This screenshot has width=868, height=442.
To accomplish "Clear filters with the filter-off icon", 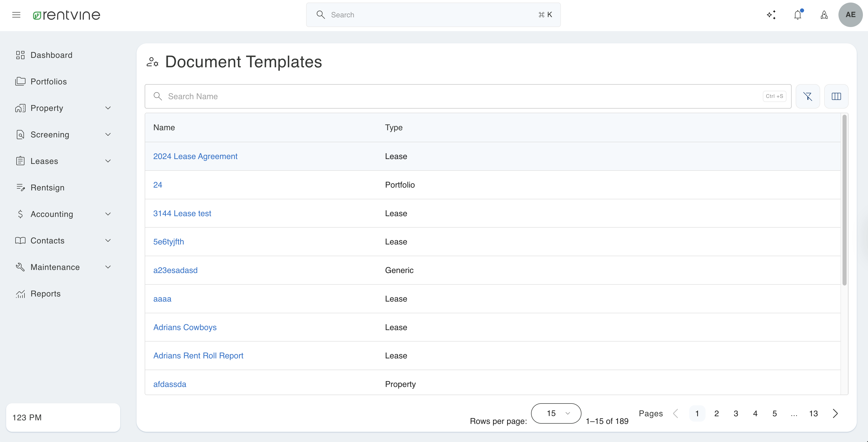I will click(808, 96).
